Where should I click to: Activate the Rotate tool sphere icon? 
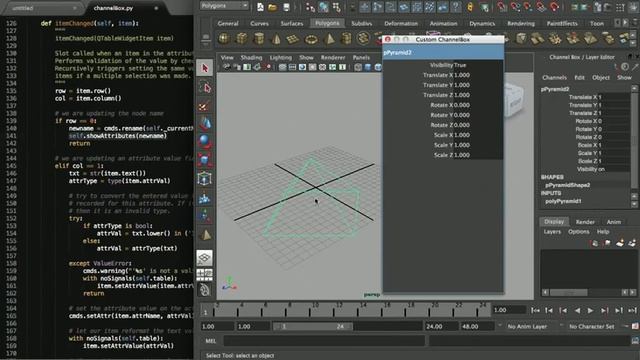point(204,142)
